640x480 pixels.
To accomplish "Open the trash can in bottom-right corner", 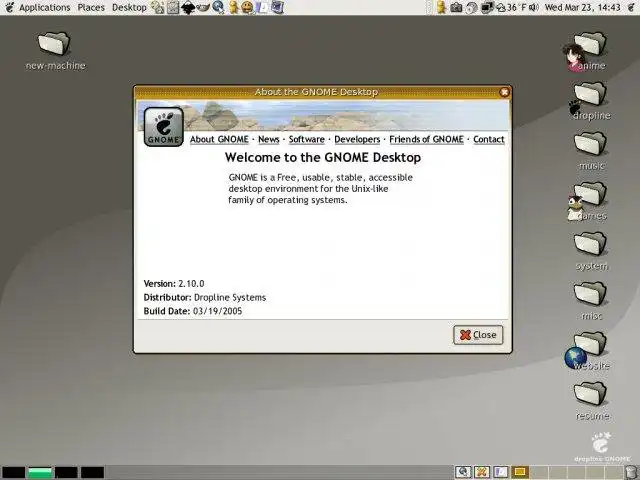I will pos(631,473).
